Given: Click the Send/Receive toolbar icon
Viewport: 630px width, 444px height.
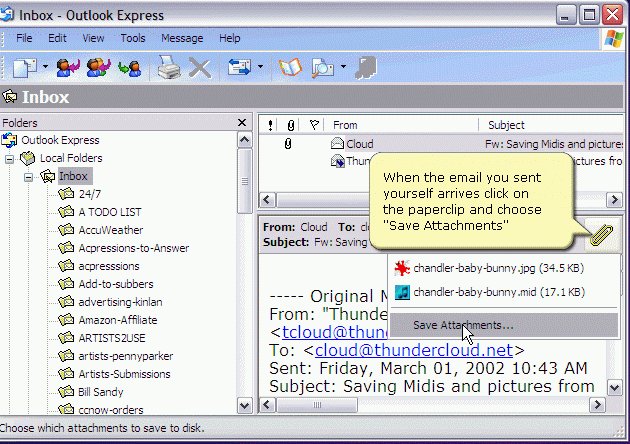Looking at the screenshot, I should [x=239, y=67].
